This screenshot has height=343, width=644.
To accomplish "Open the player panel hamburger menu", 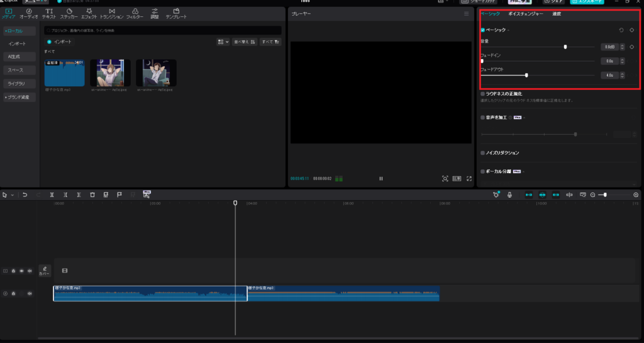I will pyautogui.click(x=466, y=14).
